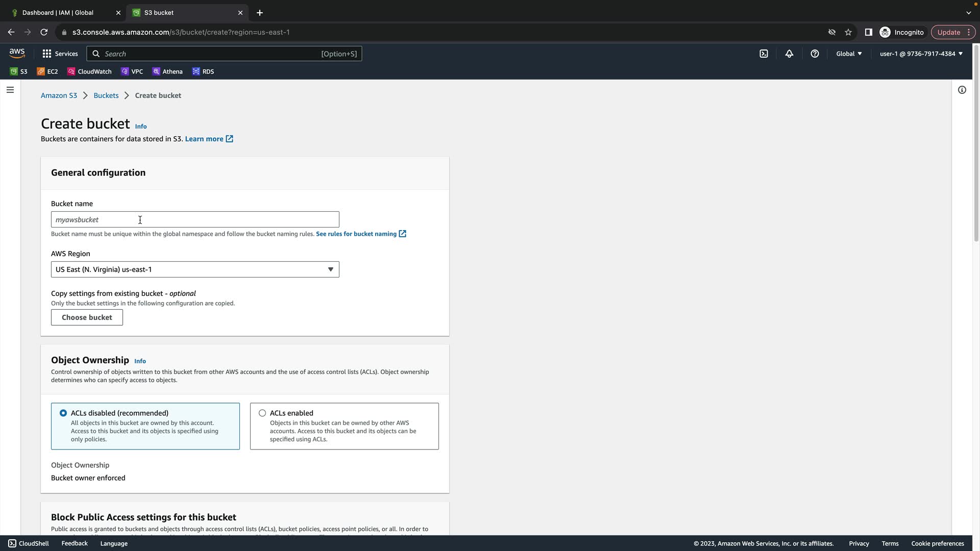
Task: Open the Services grid menu
Action: click(60, 54)
